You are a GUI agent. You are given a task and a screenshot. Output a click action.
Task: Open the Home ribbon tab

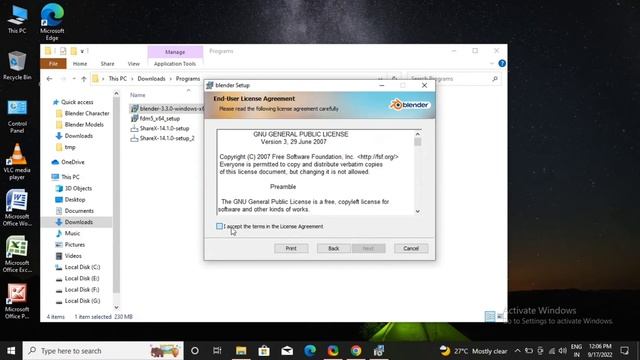[80, 64]
